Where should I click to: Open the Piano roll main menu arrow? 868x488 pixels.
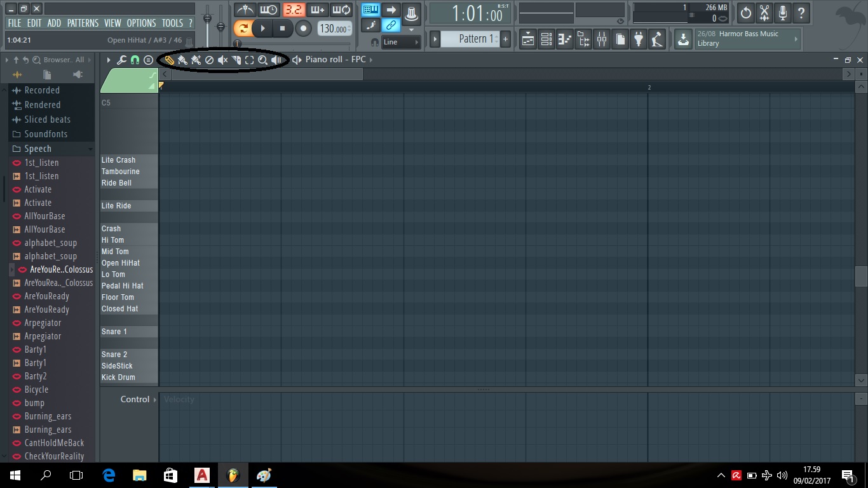click(108, 60)
